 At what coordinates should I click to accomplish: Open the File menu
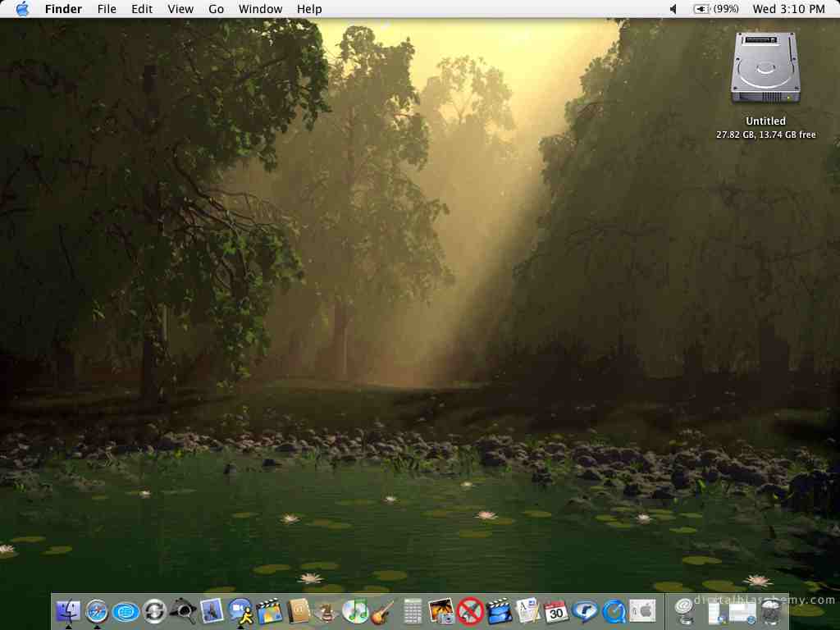click(107, 9)
